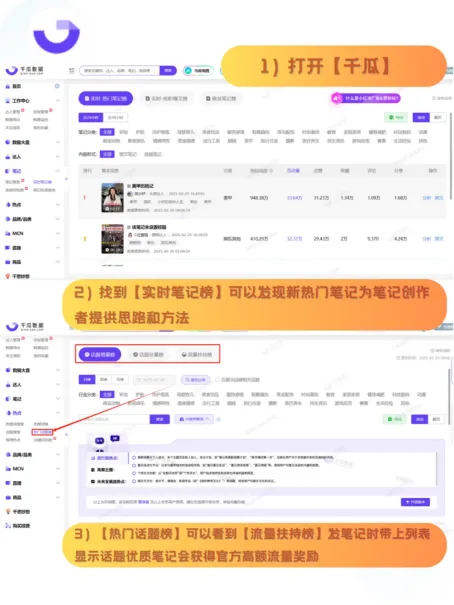This screenshot has height=605, width=454.
Task: Click the 品牌/品类 icon in upper sidebar
Action: tap(7, 219)
